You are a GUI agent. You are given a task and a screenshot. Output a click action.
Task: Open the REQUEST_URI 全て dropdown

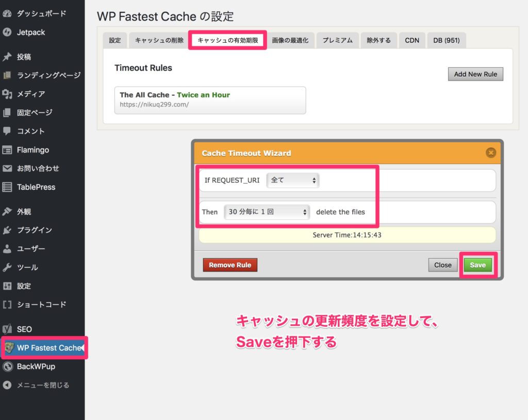293,180
